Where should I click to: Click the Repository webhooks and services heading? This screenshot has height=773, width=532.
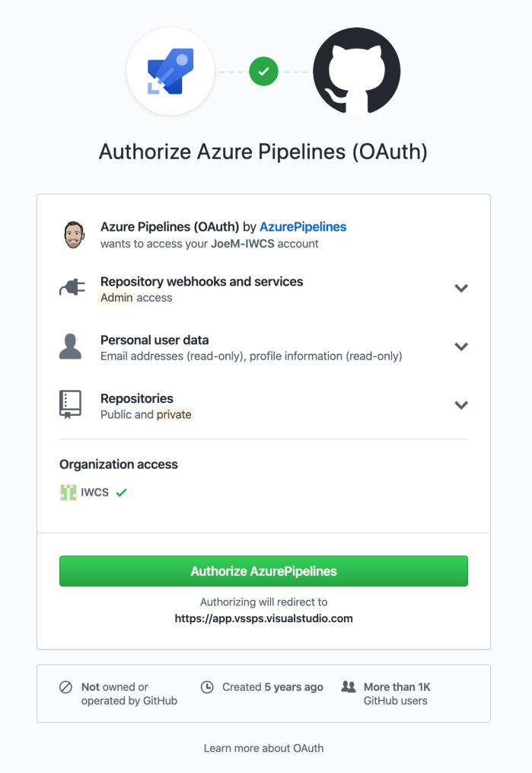click(x=202, y=282)
